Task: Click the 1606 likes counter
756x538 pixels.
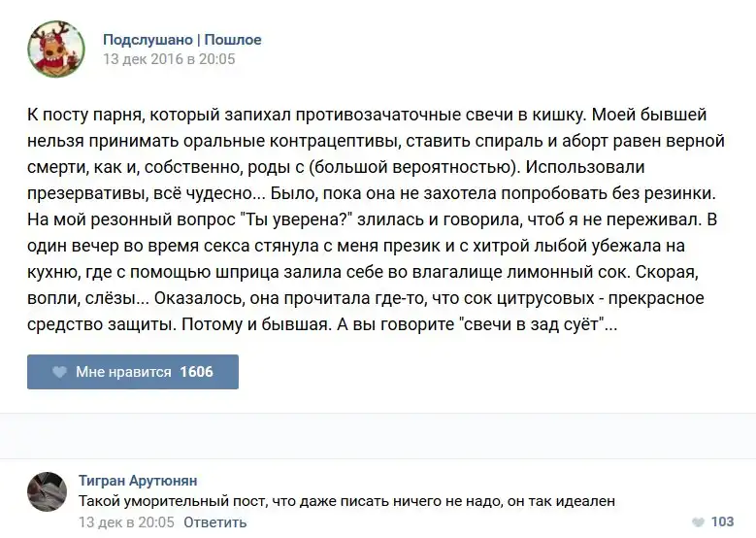Action: 196,372
